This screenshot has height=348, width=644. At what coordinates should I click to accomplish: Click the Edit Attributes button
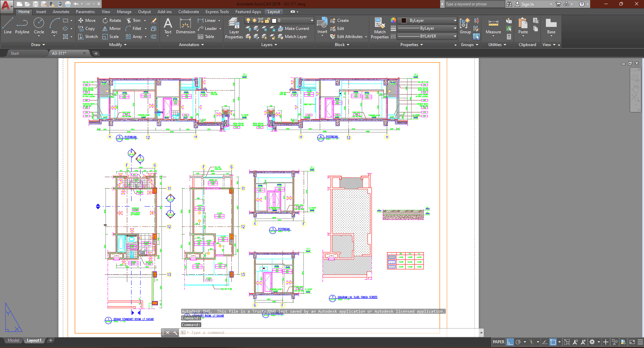click(x=346, y=37)
